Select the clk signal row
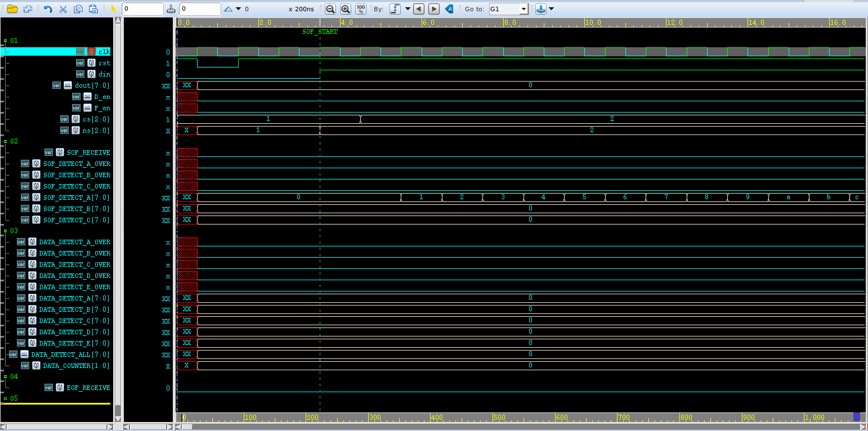Screen dimensions: 868x431 56,52
